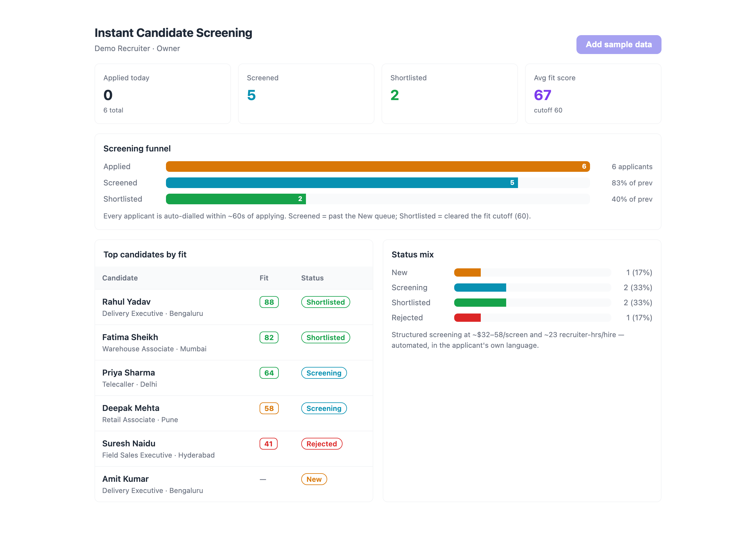Click 'Demo Recruiter · Owner' subtitle
Viewport: 756px width, 555px height.
pyautogui.click(x=137, y=48)
